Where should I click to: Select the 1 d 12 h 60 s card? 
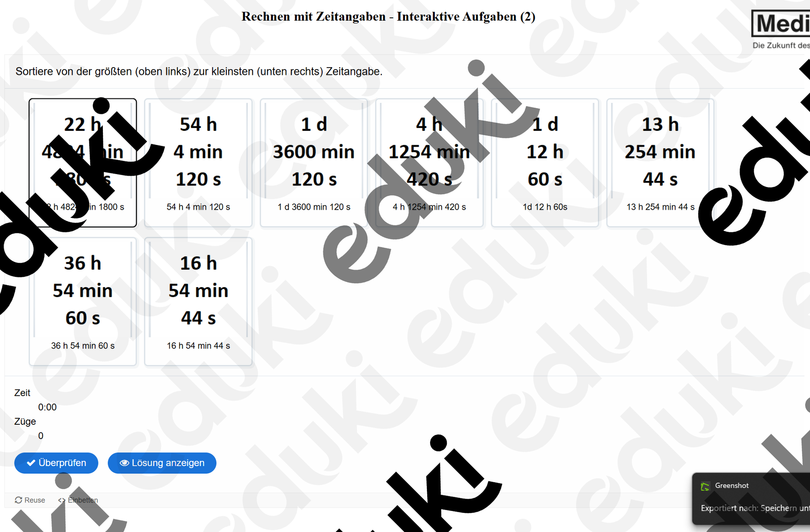pos(545,163)
